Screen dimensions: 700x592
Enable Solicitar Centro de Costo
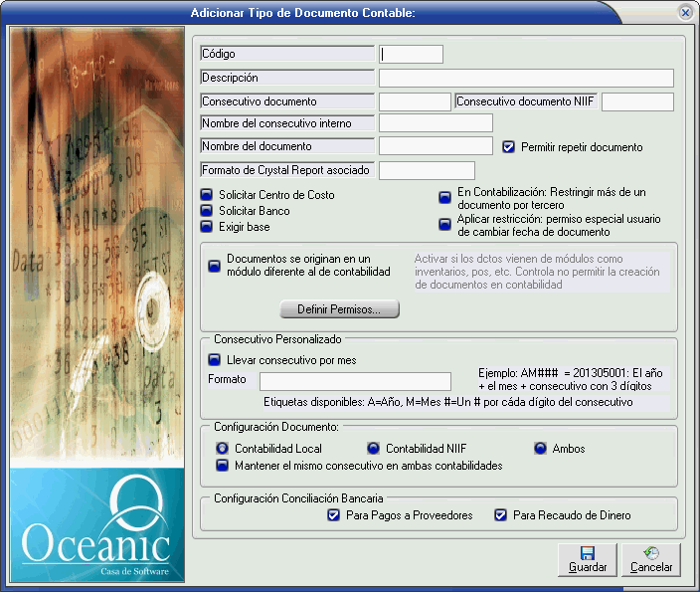coord(208,195)
